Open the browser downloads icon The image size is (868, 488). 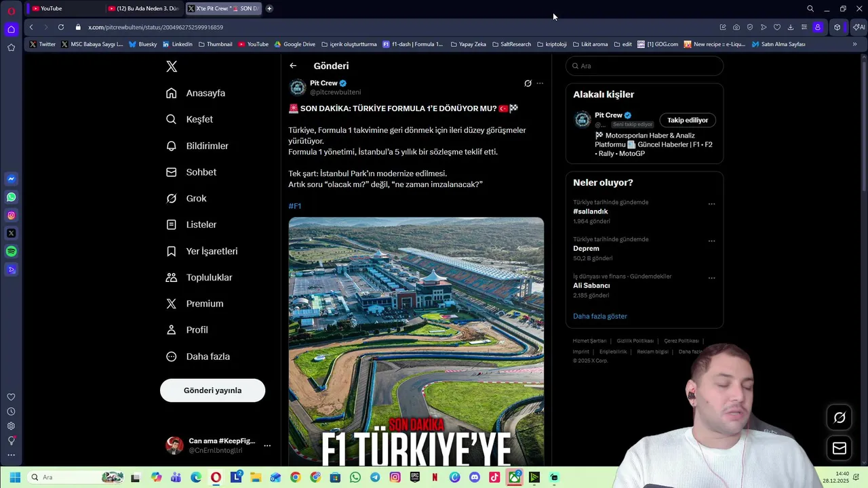[791, 27]
